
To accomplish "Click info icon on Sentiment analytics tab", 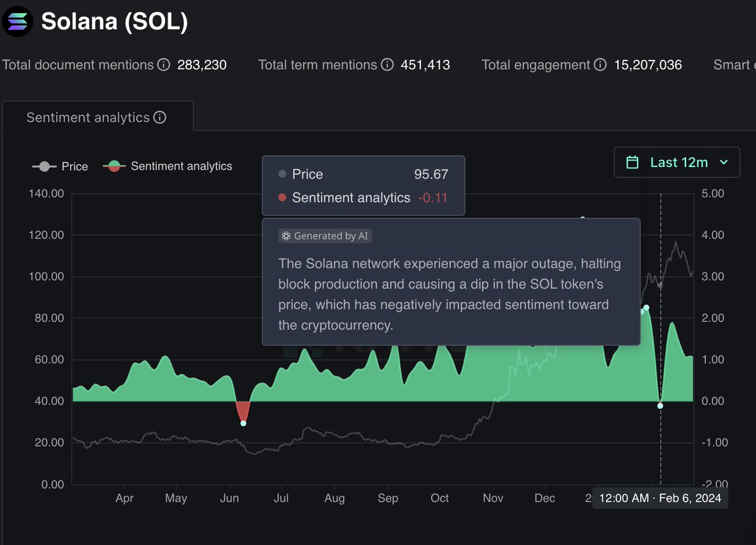I will coord(160,117).
